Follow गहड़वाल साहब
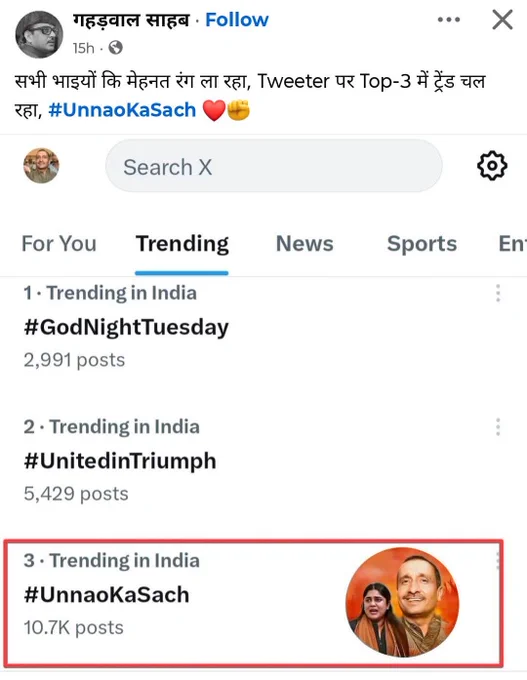 pyautogui.click(x=237, y=20)
